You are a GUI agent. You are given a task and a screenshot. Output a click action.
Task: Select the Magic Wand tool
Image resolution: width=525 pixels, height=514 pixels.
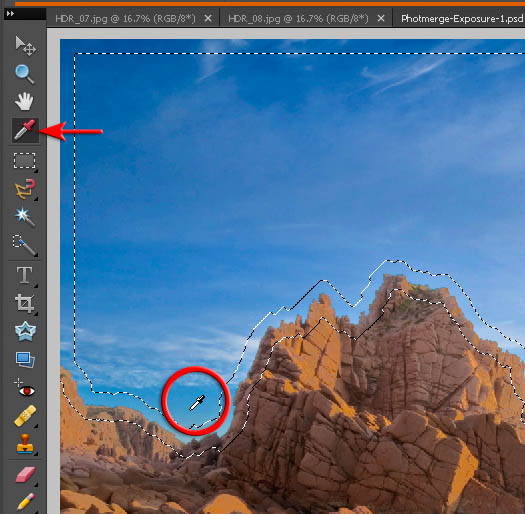[25, 217]
